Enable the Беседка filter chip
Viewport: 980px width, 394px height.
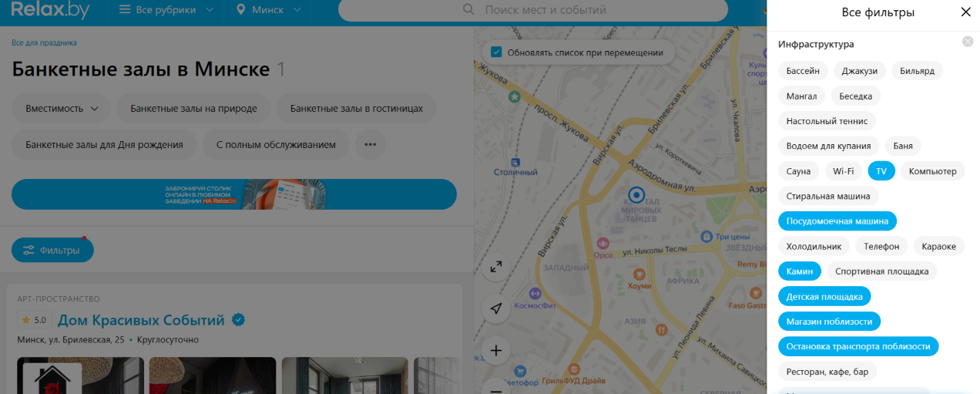pos(855,96)
